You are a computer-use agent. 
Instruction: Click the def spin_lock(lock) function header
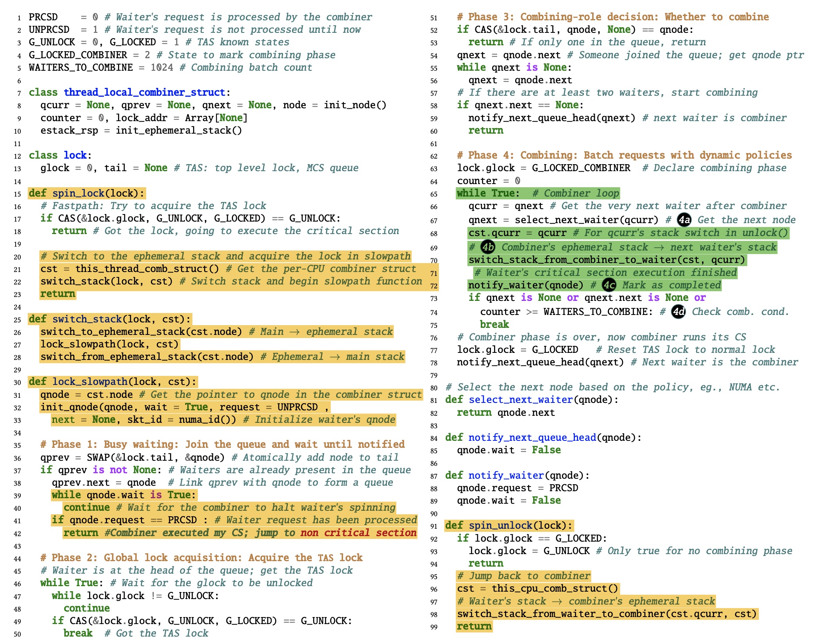86,193
